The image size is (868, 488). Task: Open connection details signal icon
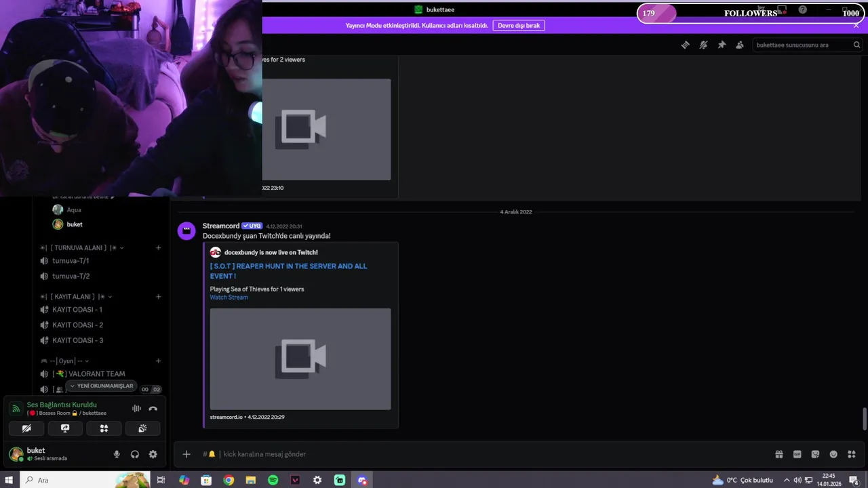click(16, 409)
